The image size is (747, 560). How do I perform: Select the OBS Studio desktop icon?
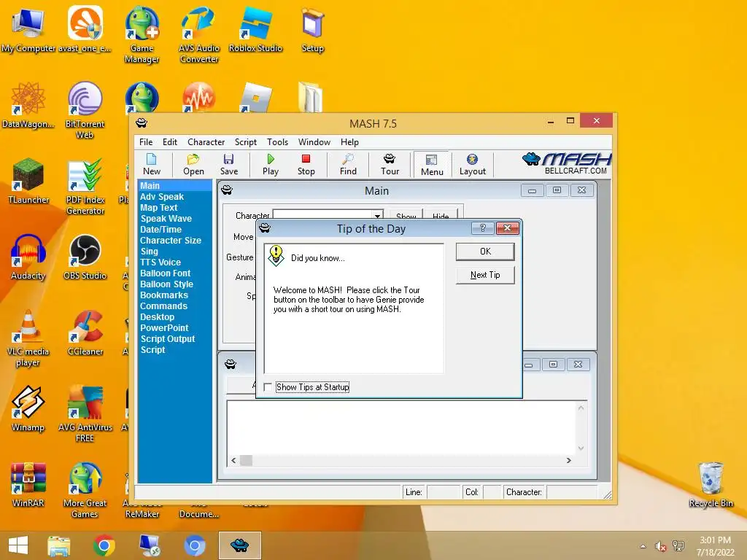click(85, 257)
